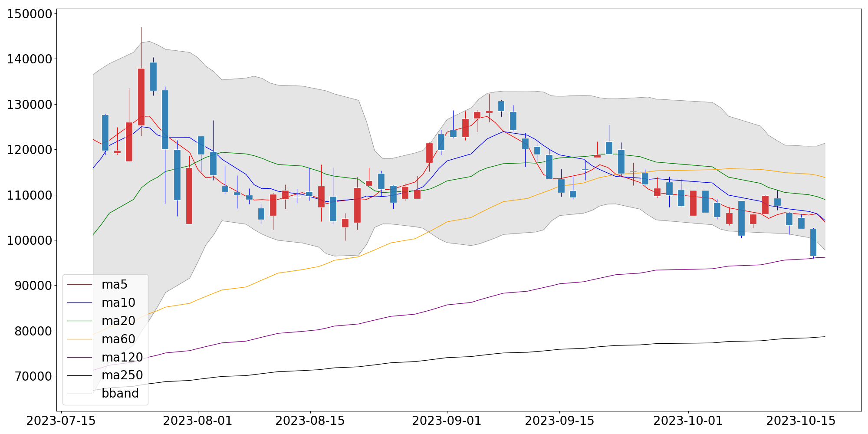Click the tallest red candlestick peaking near 147000

pyautogui.click(x=141, y=97)
